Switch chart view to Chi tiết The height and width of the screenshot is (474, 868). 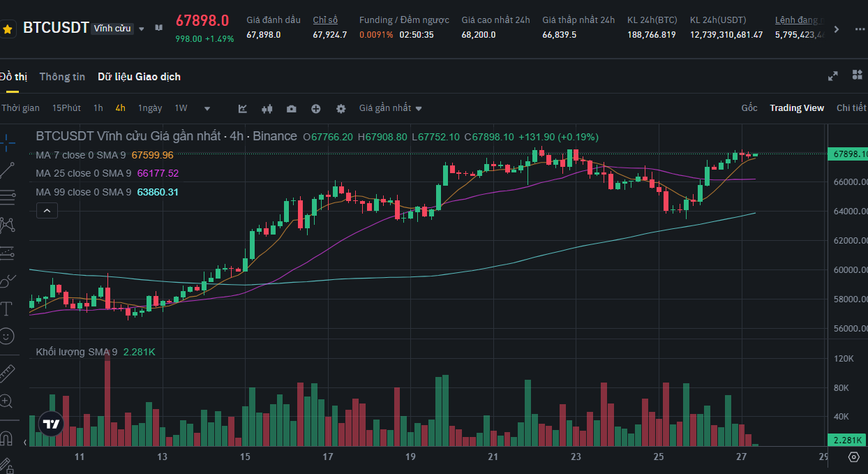[x=851, y=108]
